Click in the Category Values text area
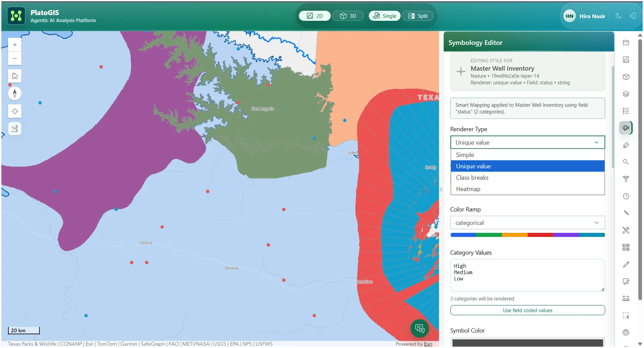The height and width of the screenshot is (348, 644). click(527, 275)
